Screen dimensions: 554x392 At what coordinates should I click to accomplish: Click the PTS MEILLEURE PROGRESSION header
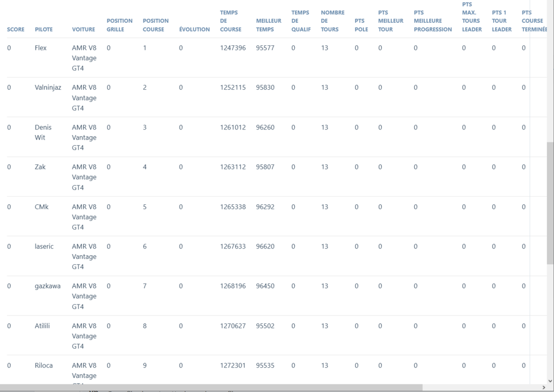[432, 25]
